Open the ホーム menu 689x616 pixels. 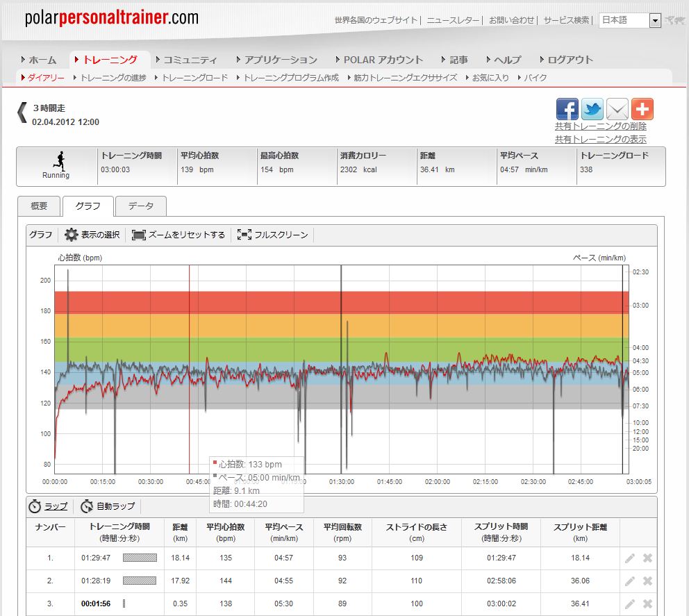point(39,60)
